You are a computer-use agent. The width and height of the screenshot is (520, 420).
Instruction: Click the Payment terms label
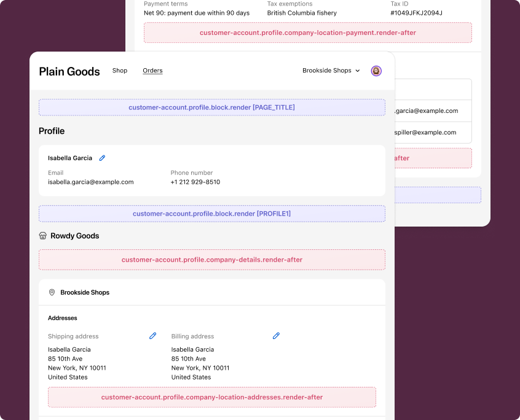(166, 4)
